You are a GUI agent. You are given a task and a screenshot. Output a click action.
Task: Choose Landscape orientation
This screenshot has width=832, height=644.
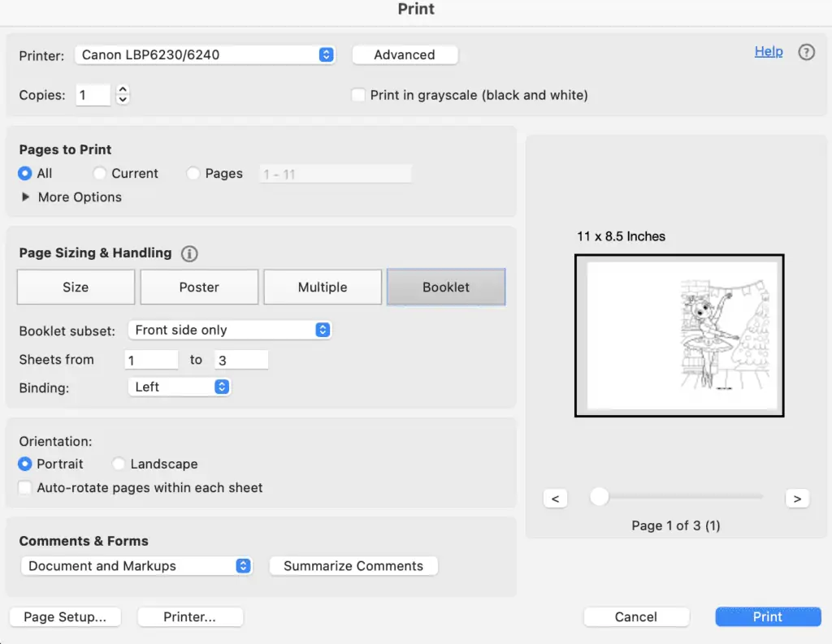(119, 464)
